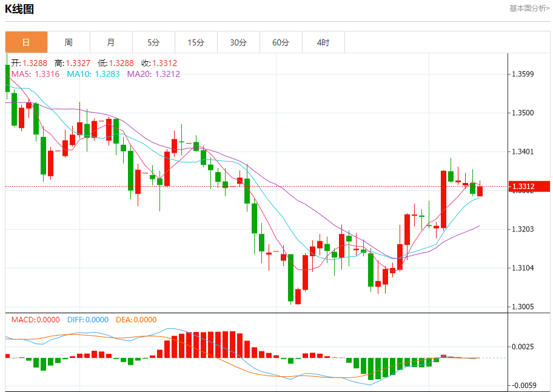The image size is (553, 392).
Task: Click the red 1.3312 current price tag
Action: click(x=529, y=187)
